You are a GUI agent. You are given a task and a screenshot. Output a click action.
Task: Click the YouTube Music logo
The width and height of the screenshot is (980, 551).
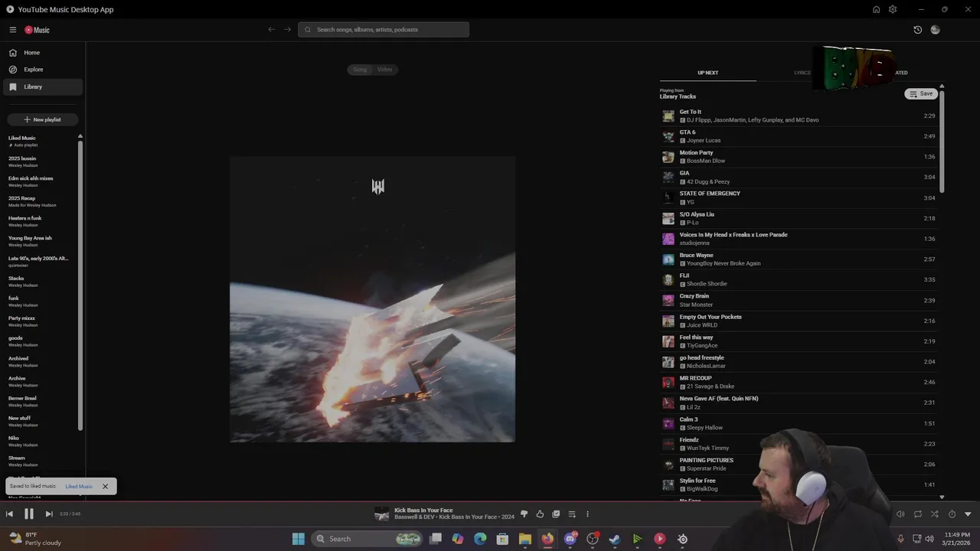coord(37,30)
